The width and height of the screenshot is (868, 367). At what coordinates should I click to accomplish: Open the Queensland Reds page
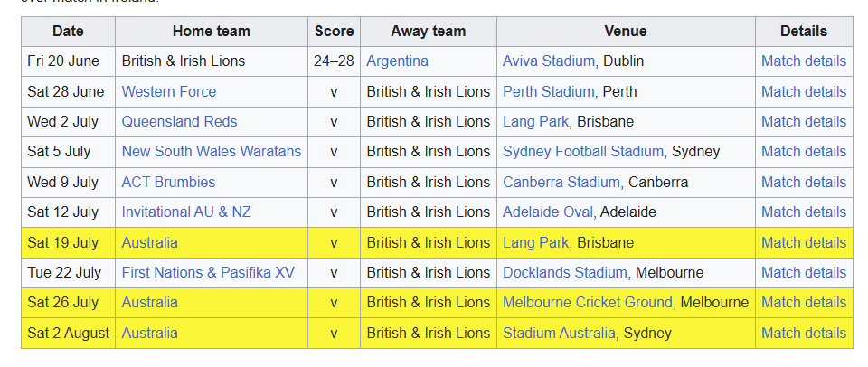pos(179,121)
